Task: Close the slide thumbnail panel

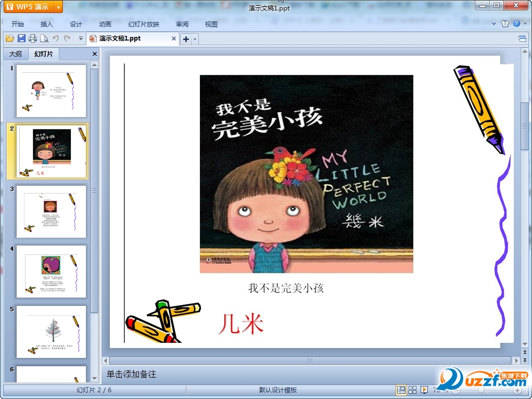Action: (95, 54)
